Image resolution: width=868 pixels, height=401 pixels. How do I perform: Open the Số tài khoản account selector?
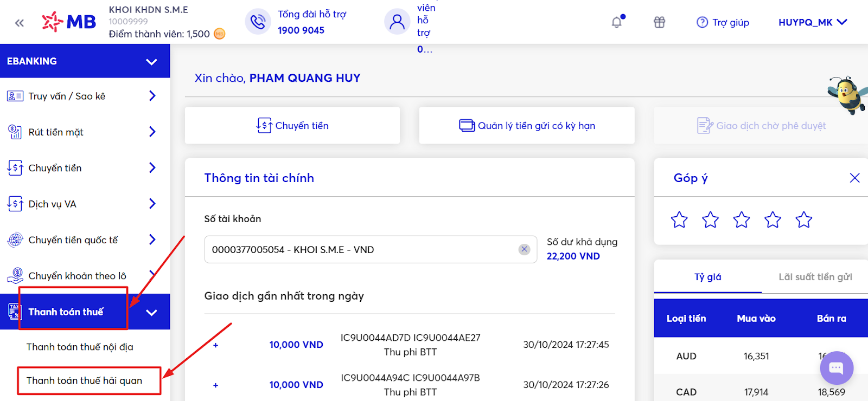pos(371,249)
